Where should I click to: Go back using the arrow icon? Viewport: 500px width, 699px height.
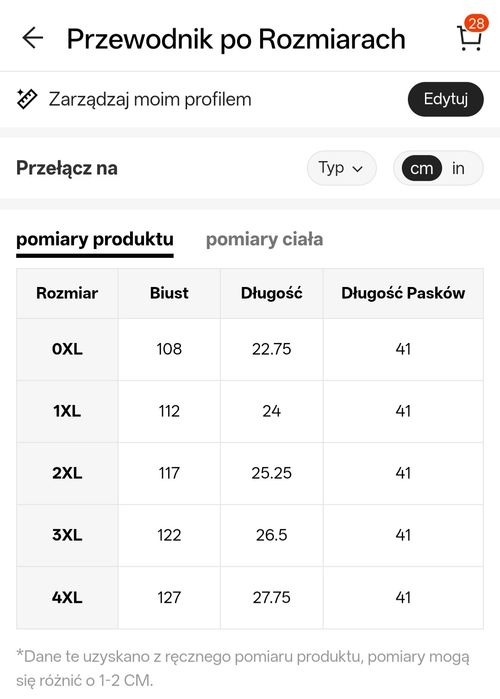coord(33,38)
